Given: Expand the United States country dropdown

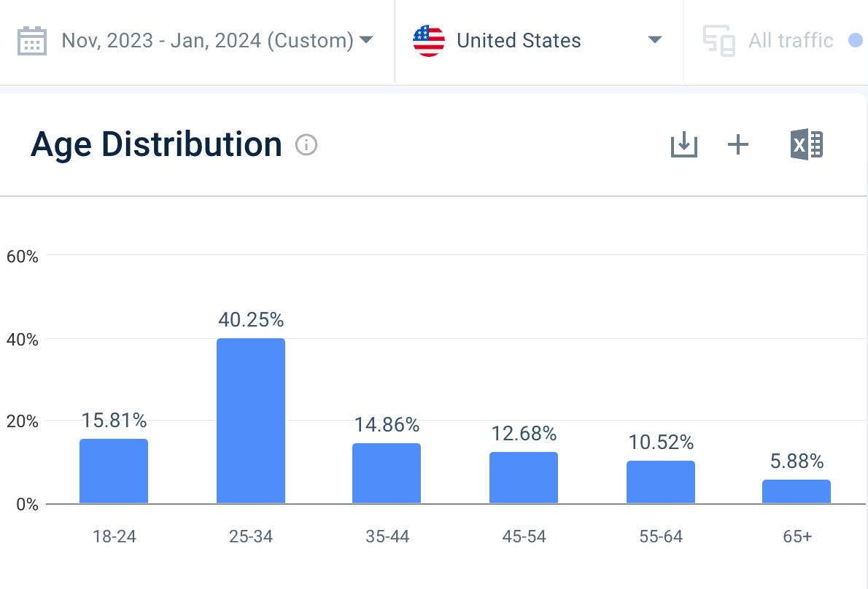Looking at the screenshot, I should coord(655,41).
